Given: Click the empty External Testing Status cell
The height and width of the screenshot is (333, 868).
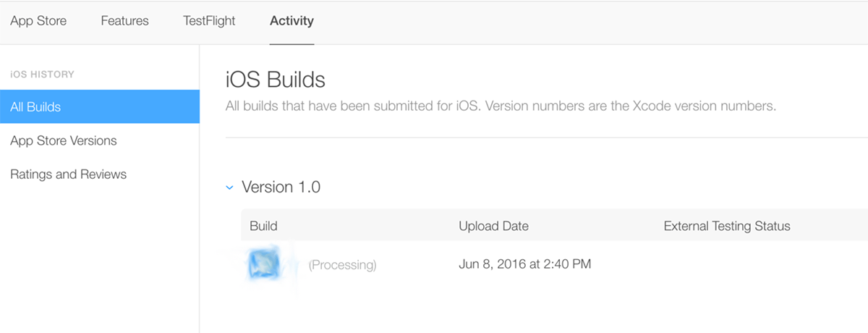Looking at the screenshot, I should tap(726, 264).
